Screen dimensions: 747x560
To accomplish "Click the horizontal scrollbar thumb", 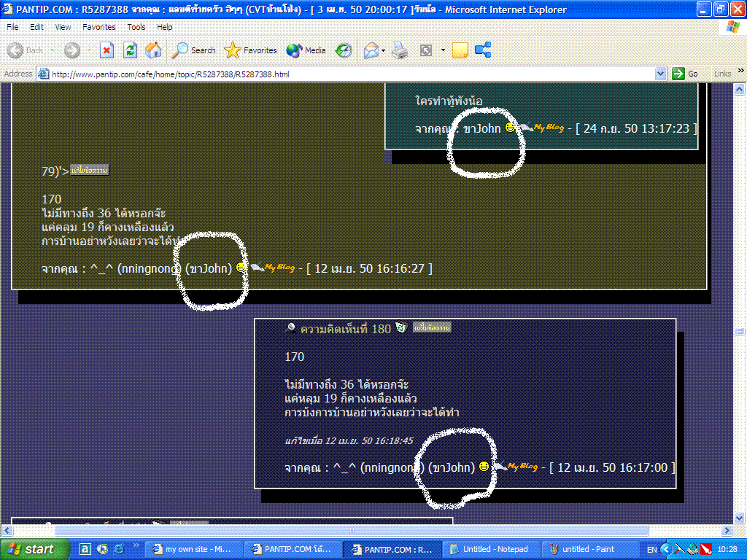I will point(351,530).
